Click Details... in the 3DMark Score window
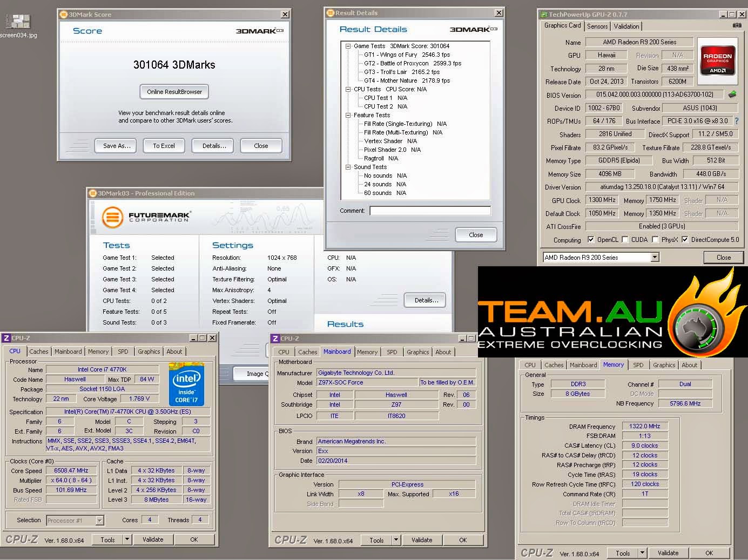 tap(214, 146)
